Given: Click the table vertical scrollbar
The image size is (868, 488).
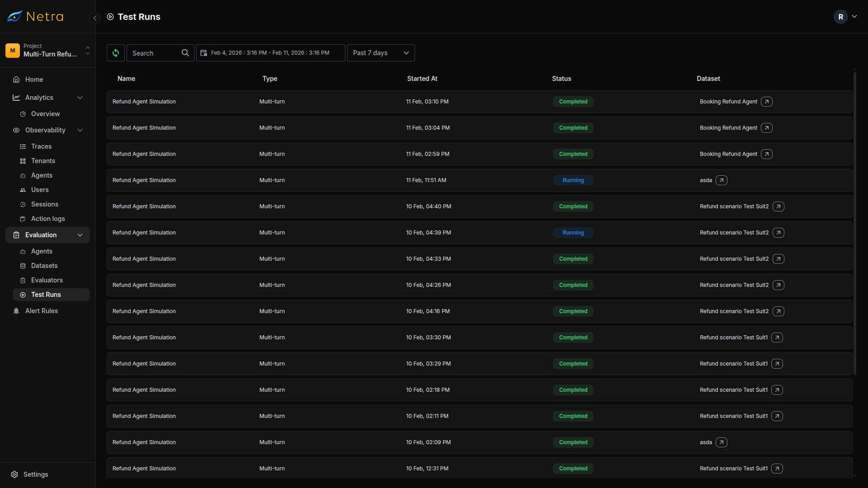Looking at the screenshot, I should coord(854,224).
